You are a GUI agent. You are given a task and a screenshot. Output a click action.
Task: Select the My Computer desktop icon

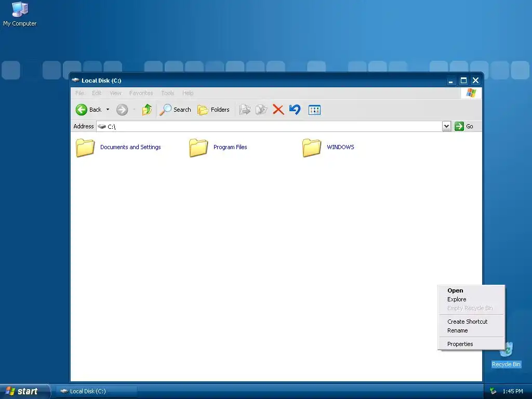20,9
